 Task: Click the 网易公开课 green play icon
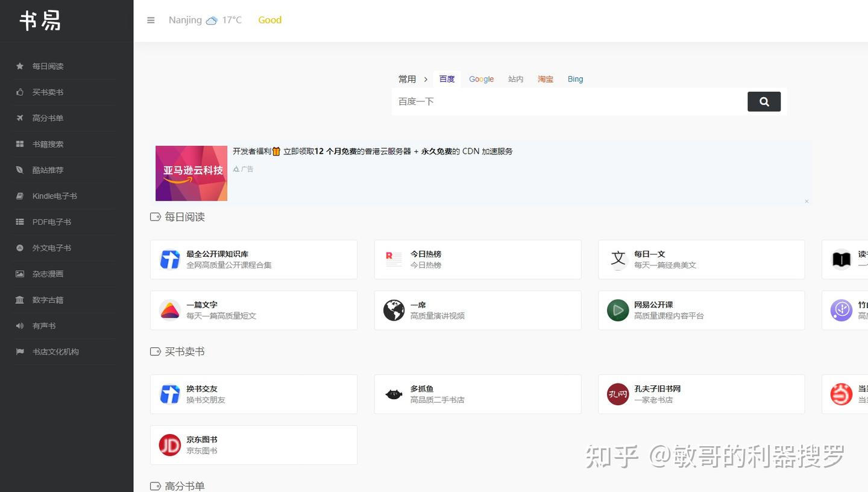(618, 311)
